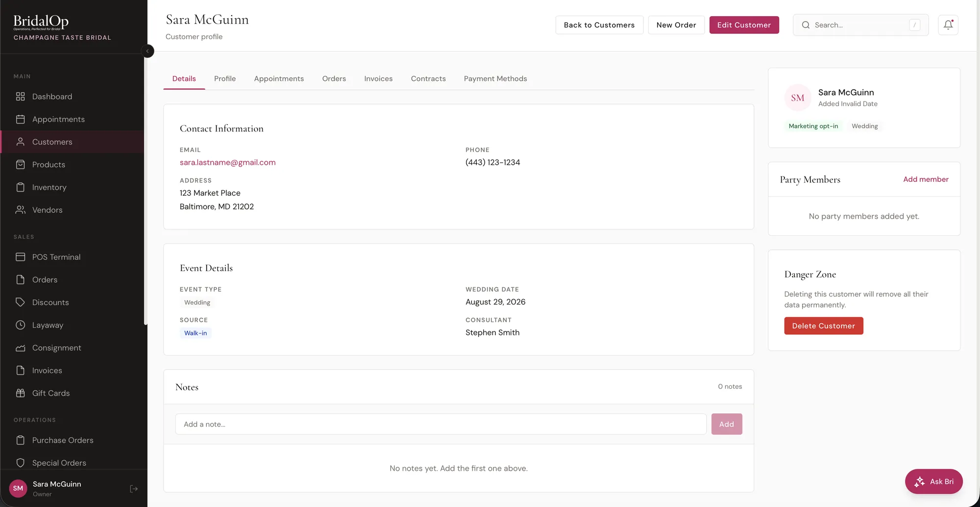Open the Ask Bri assistant
The image size is (980, 507).
pos(933,482)
